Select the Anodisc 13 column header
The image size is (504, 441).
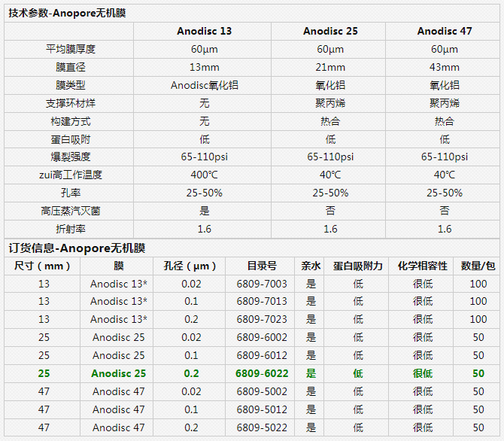[x=204, y=31]
